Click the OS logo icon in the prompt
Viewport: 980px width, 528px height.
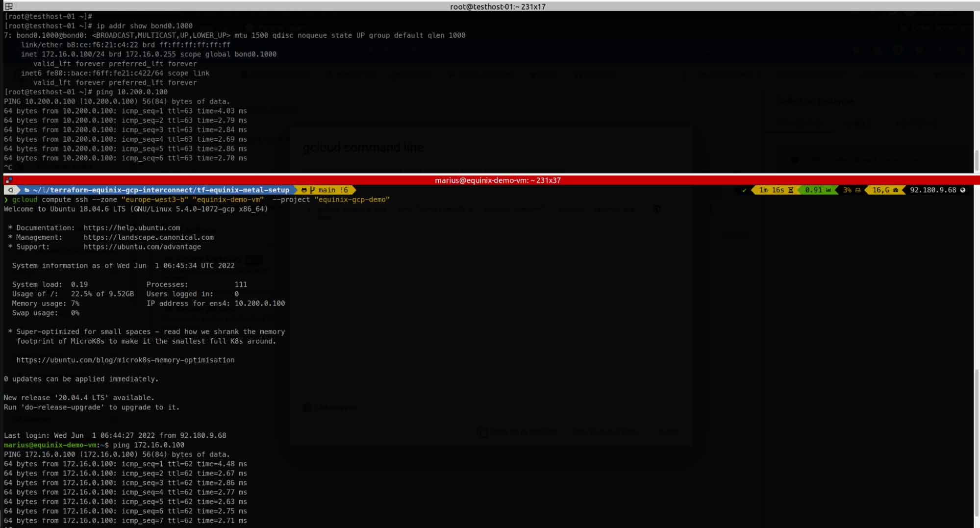coord(11,190)
